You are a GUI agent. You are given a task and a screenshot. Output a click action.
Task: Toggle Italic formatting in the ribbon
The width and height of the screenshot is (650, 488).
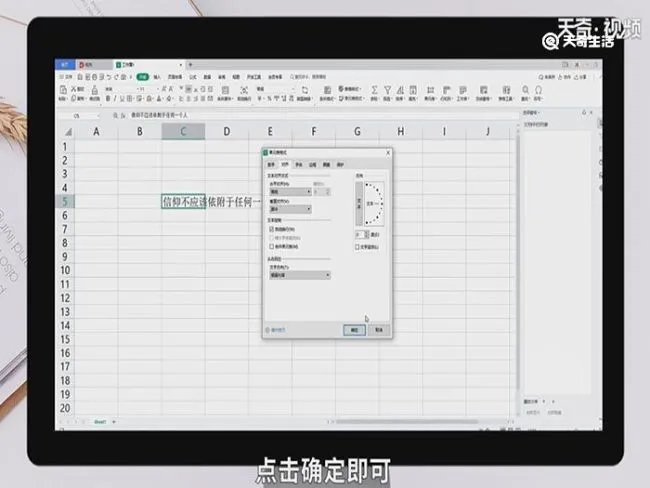click(115, 99)
